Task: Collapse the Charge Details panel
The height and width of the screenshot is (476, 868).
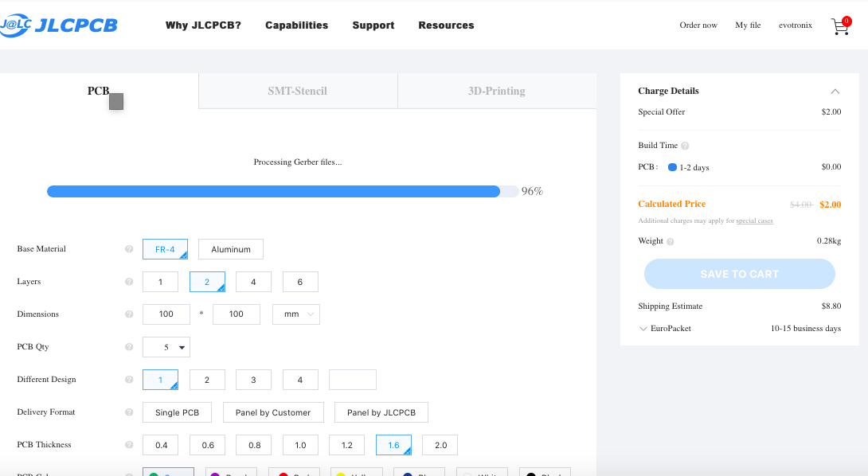Action: tap(835, 92)
